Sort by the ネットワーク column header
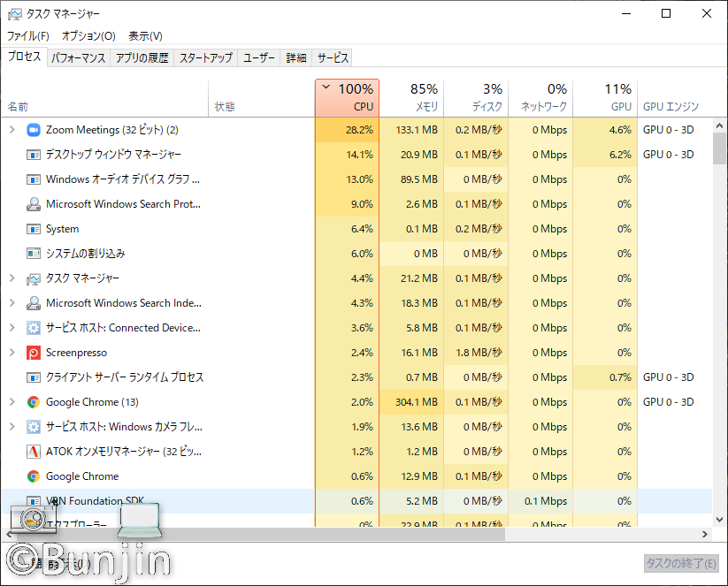Screen dimensions: 728x586 tap(540, 98)
